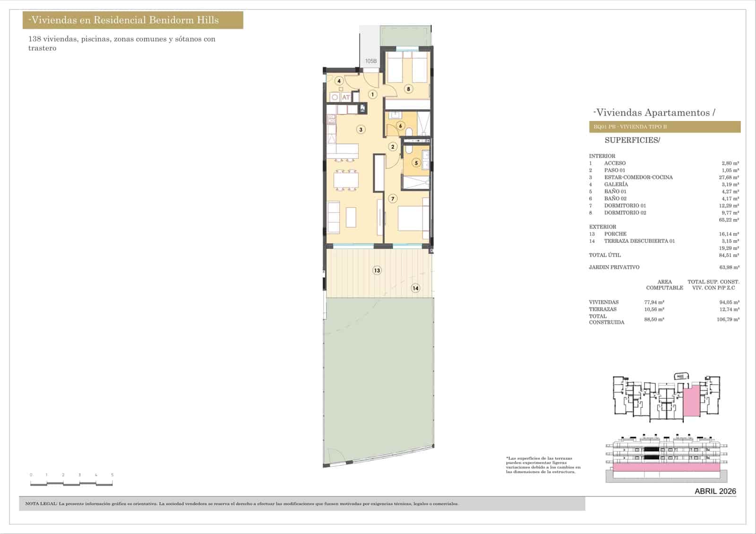The height and width of the screenshot is (534, 756).
Task: Click the 10,56 m² value
Action: (654, 310)
